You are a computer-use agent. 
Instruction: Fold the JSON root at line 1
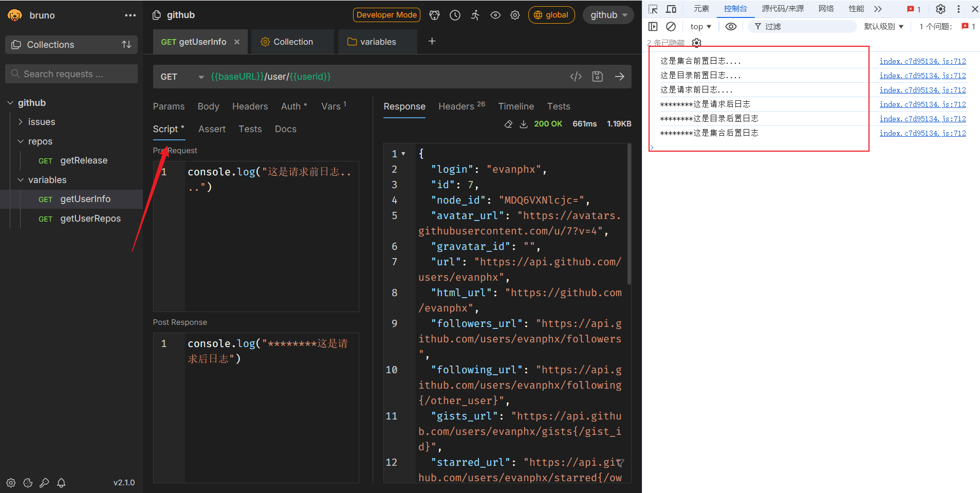403,154
